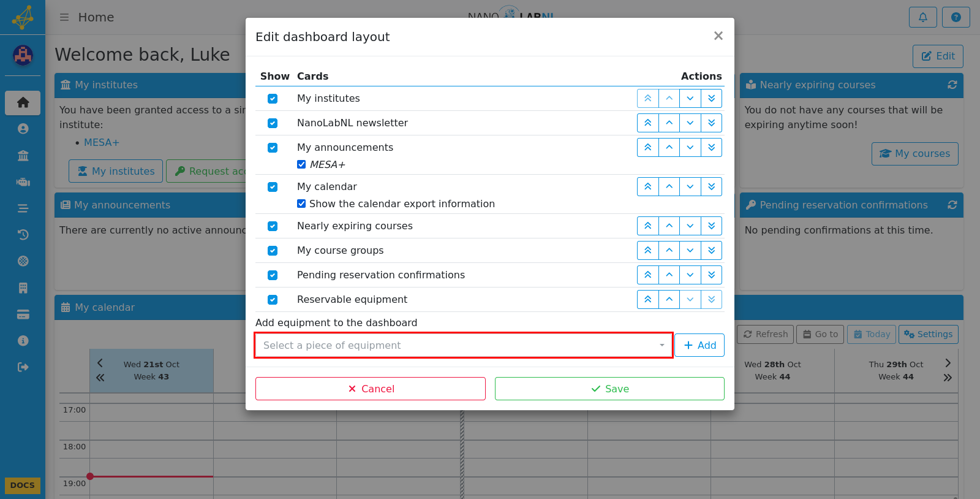The width and height of the screenshot is (980, 499).
Task: Open the Select a piece of equipment dropdown
Action: [464, 345]
